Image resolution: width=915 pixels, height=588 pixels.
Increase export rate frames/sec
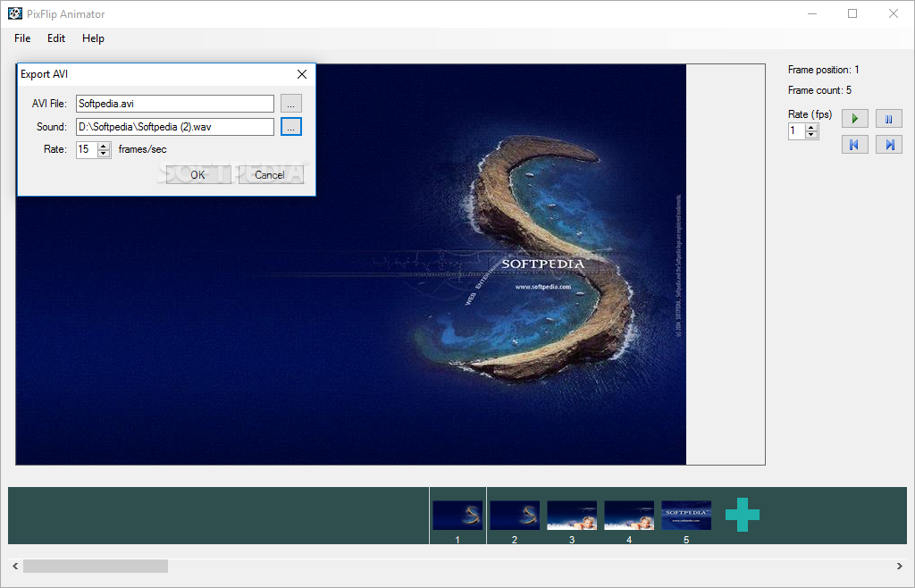click(x=104, y=146)
